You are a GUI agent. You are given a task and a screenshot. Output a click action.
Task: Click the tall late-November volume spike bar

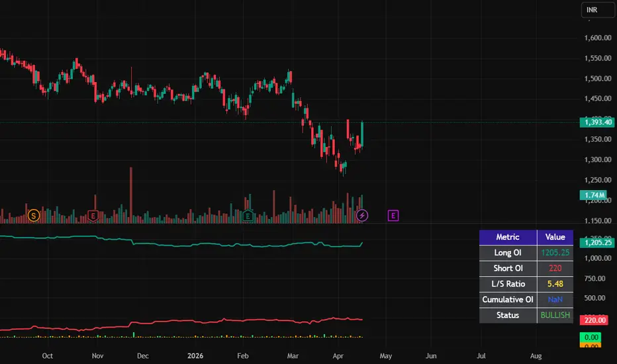131,196
